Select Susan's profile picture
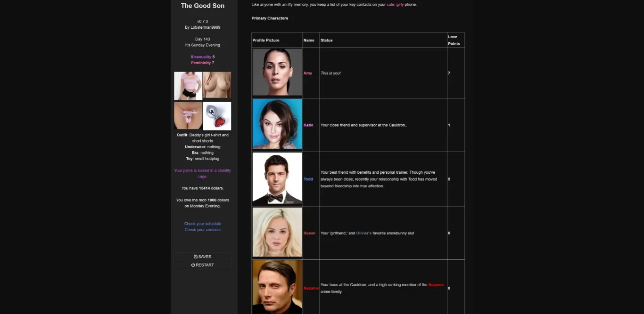The height and width of the screenshot is (314, 644). [277, 233]
